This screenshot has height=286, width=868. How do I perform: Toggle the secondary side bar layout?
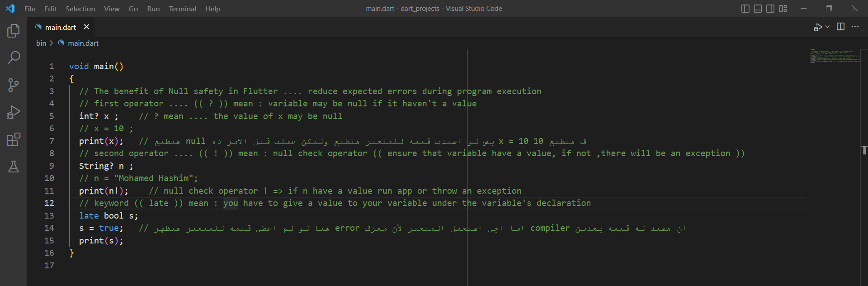(x=770, y=9)
